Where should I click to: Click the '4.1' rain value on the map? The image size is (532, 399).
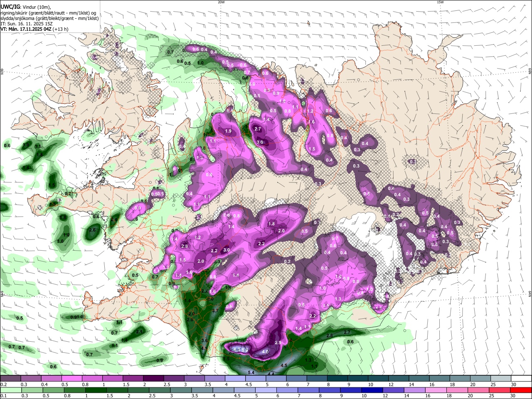204,348
